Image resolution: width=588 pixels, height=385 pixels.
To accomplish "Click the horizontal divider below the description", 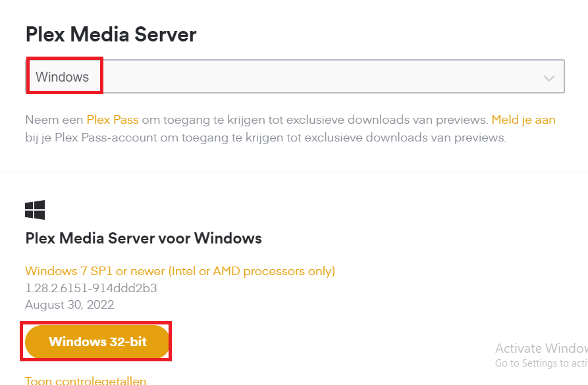I will [294, 172].
